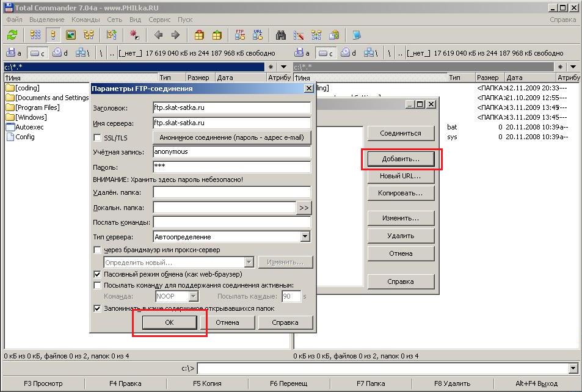
Task: Go back using the left arrow icon
Action: [159, 35]
